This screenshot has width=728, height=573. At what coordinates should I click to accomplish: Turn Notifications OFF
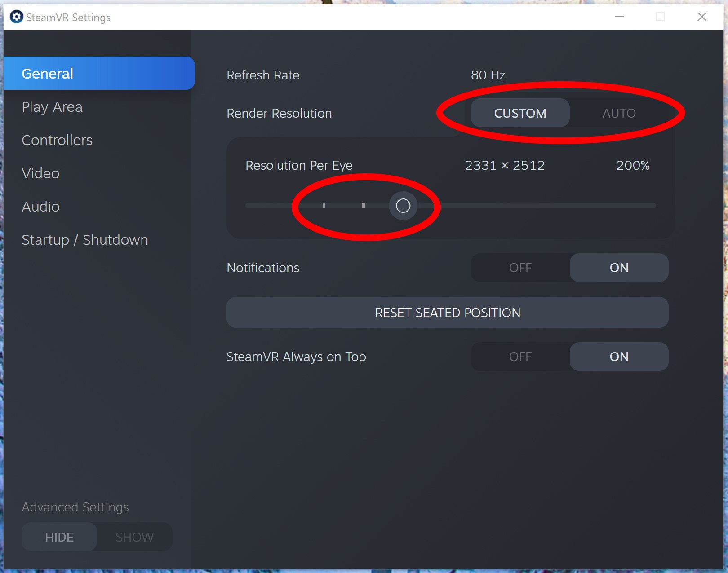520,268
